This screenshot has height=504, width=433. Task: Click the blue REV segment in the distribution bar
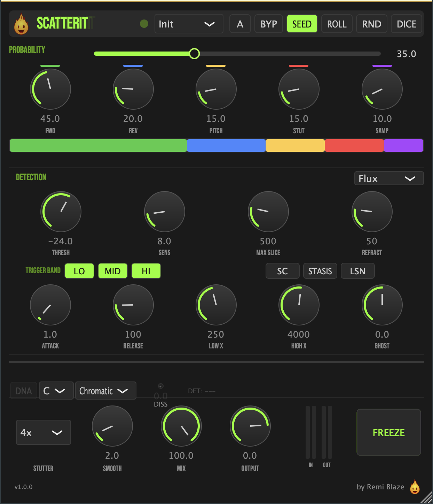226,145
